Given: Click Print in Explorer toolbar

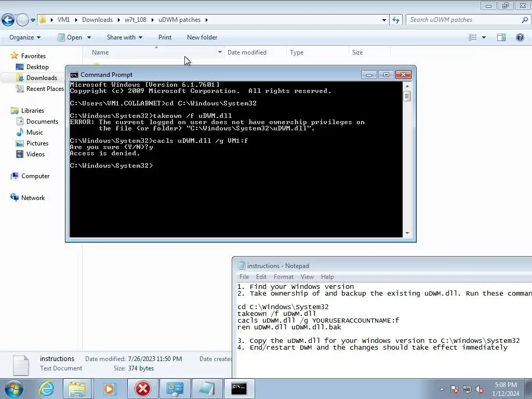Looking at the screenshot, I should tap(165, 37).
